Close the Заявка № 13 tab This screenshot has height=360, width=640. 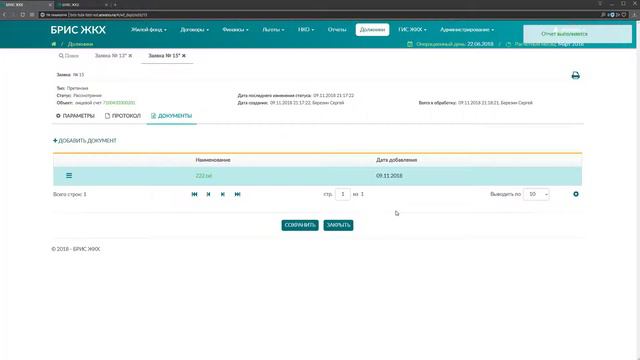tap(130, 56)
